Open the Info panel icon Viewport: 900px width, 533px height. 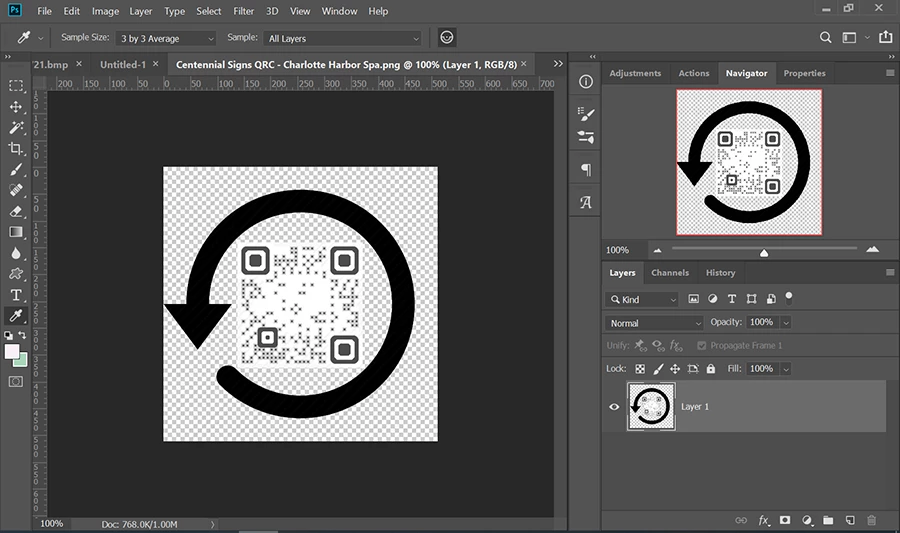[x=585, y=82]
